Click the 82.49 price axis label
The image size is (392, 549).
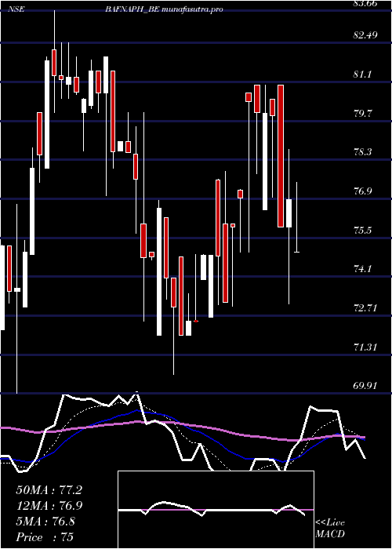[x=366, y=35]
